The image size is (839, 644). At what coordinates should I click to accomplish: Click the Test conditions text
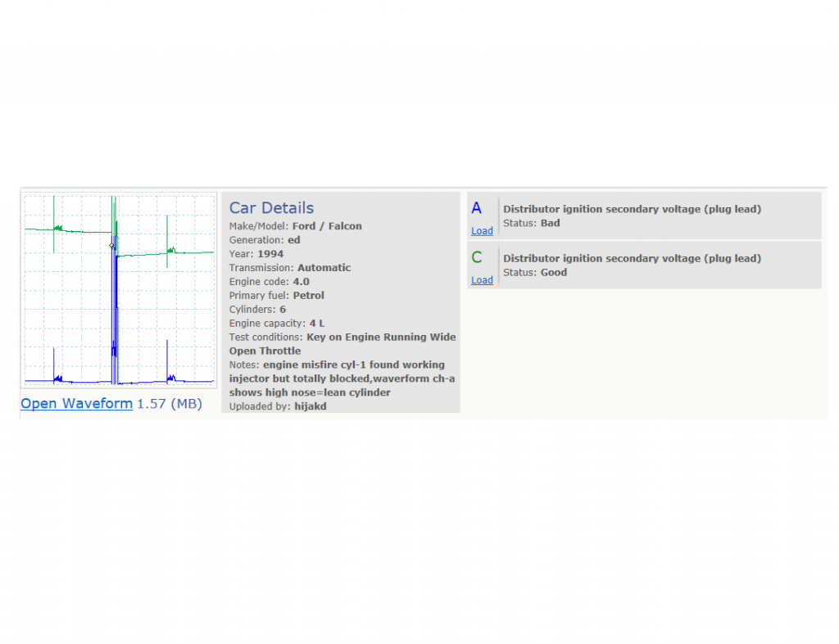(x=342, y=344)
